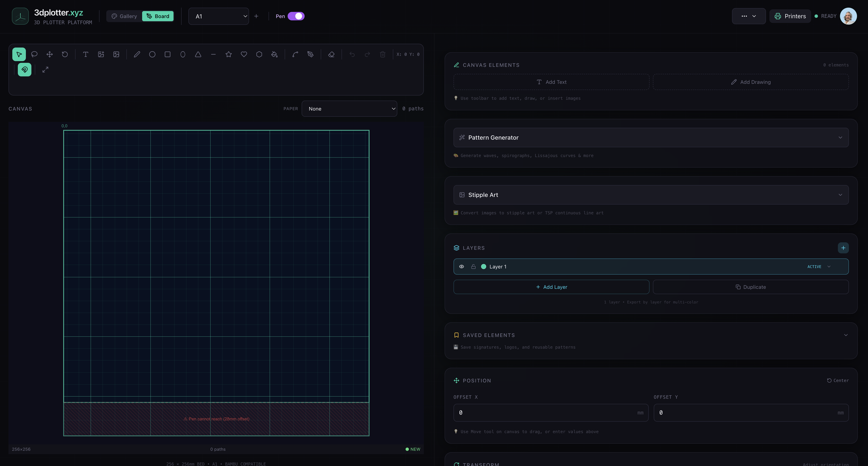The width and height of the screenshot is (868, 466).
Task: Switch to the Board tab
Action: [x=158, y=16]
